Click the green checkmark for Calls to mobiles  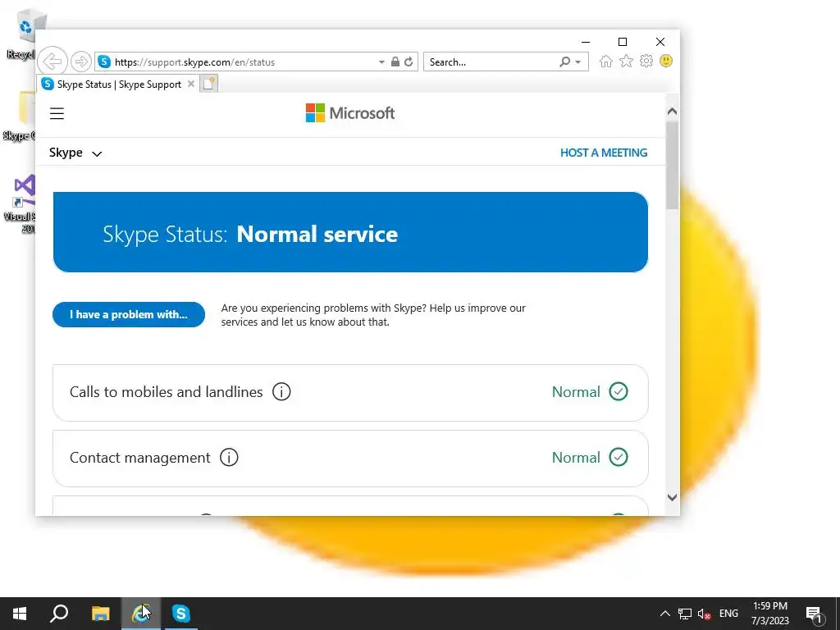coord(619,391)
